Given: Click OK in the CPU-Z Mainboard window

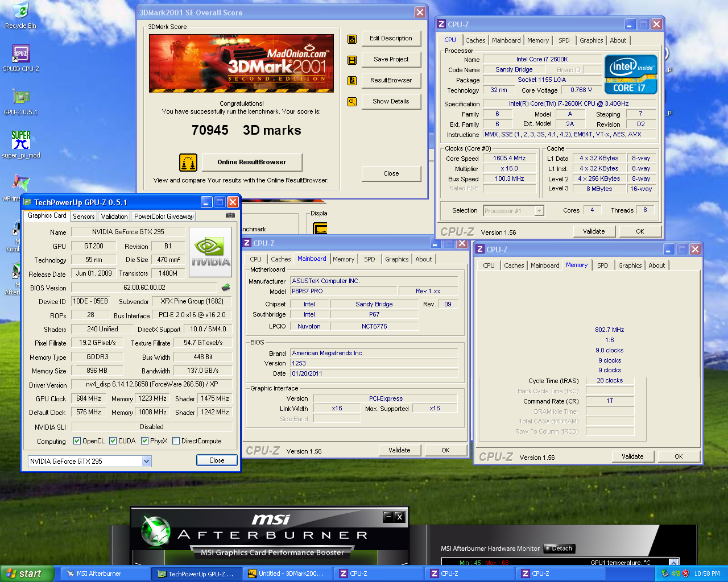Looking at the screenshot, I should click(x=445, y=450).
